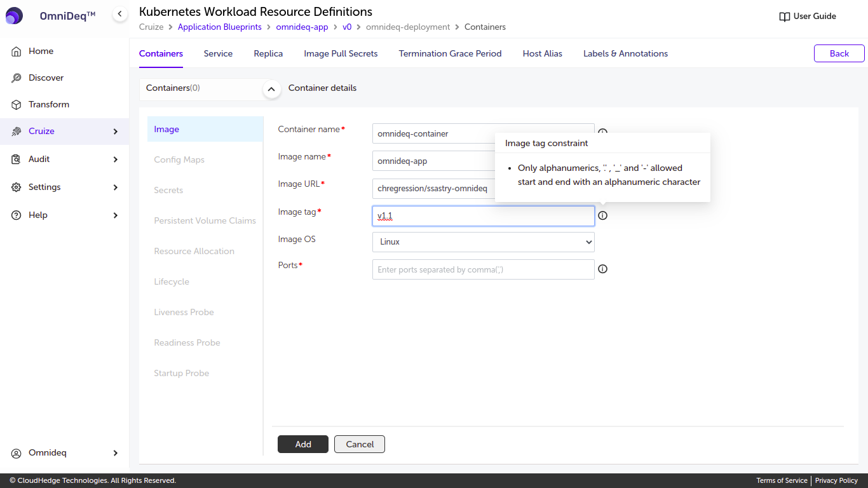Select the Lifecycle section
This screenshot has height=488, width=868.
pos(205,281)
